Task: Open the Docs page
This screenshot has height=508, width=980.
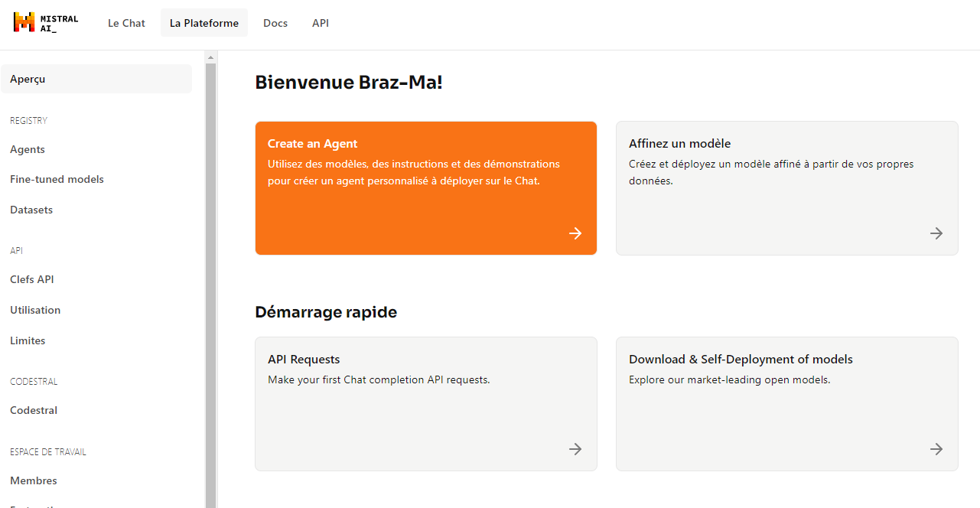Action: point(275,23)
